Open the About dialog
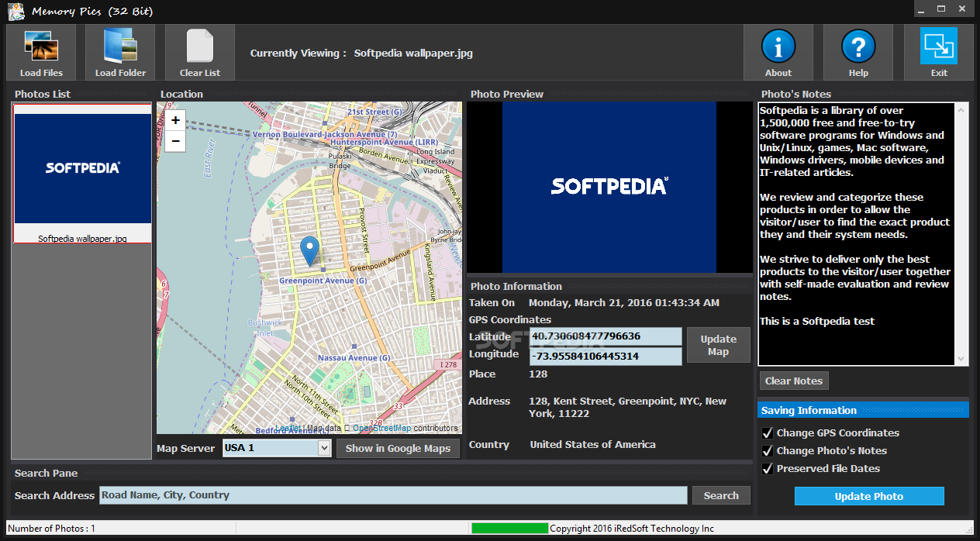The height and width of the screenshot is (541, 980). point(778,52)
